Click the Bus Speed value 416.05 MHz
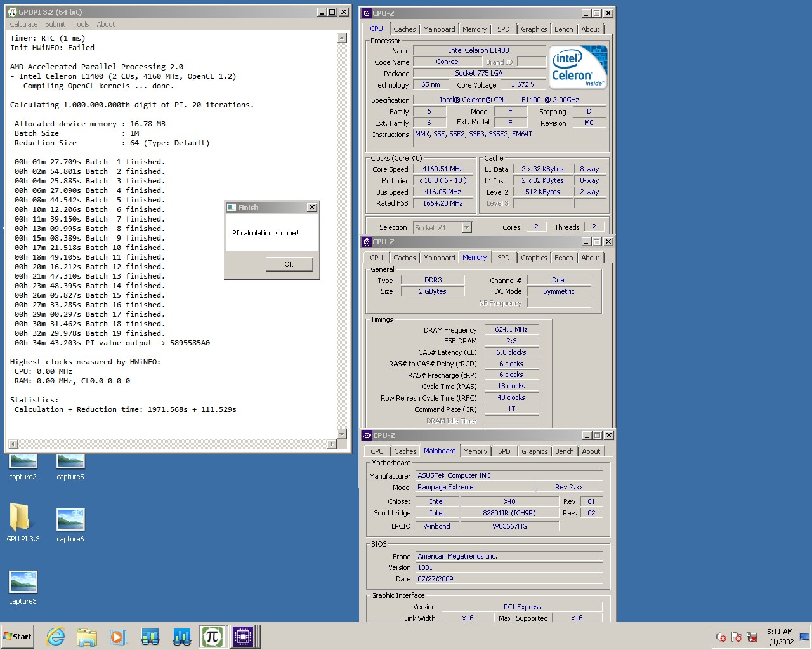The image size is (812, 650). coord(443,192)
